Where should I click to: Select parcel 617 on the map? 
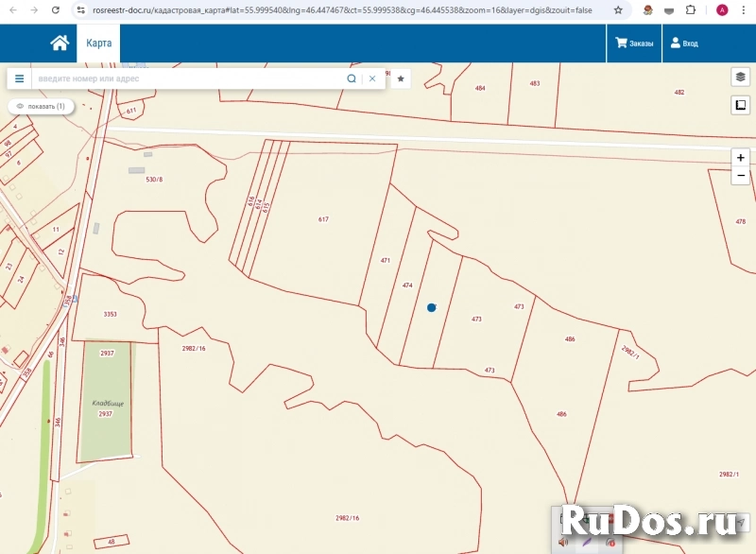pos(323,219)
